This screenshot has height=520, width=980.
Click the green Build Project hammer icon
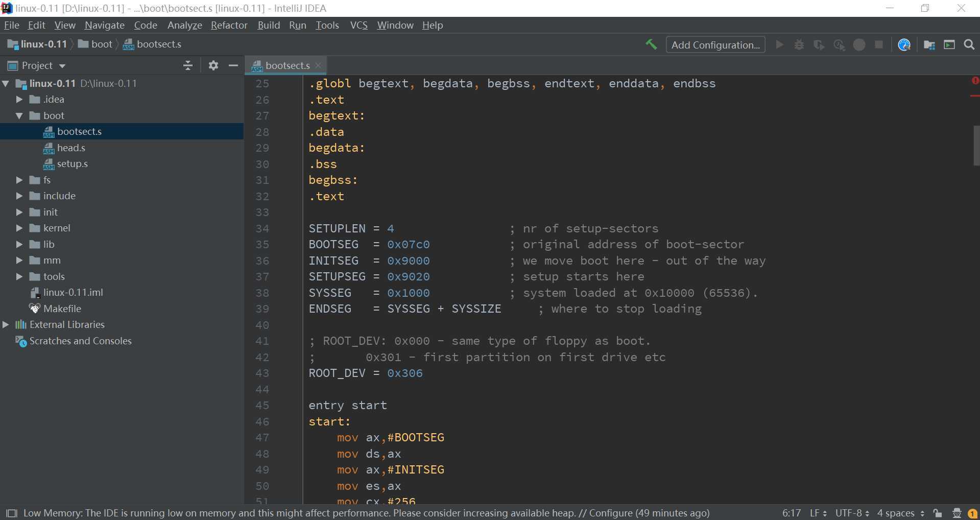point(651,44)
